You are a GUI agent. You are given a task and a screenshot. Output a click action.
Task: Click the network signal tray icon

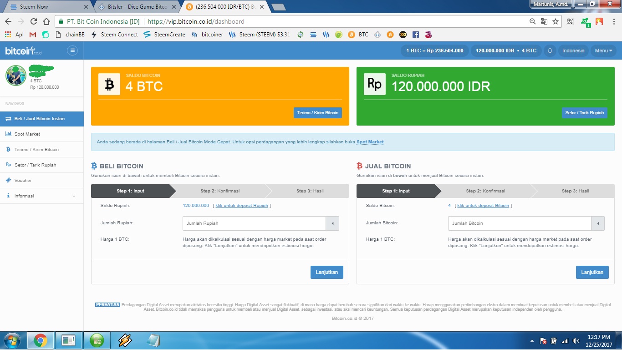point(565,341)
